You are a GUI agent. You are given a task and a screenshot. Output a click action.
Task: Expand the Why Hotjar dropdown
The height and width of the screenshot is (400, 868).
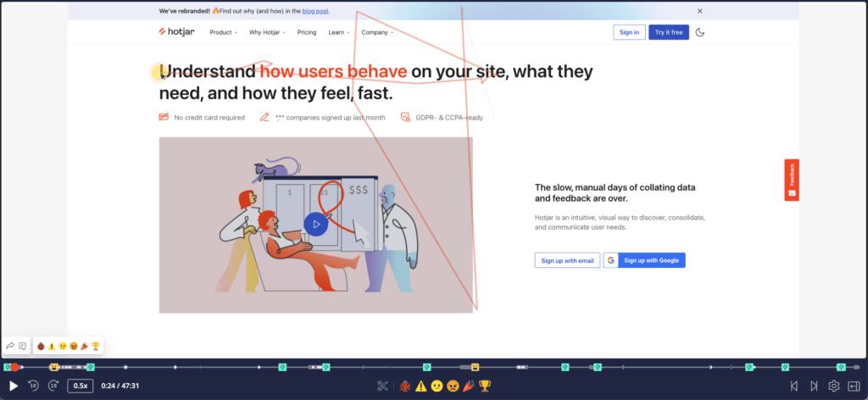click(x=267, y=32)
